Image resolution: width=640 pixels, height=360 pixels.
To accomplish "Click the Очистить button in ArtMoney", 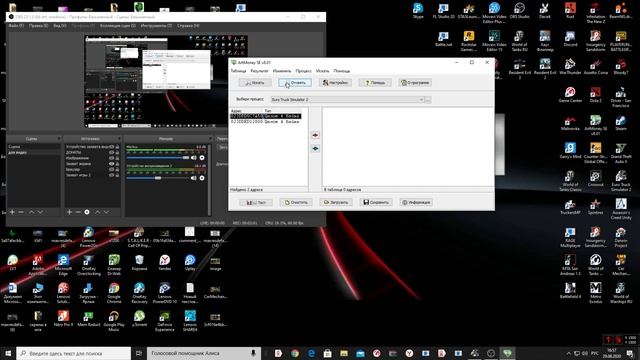I will (x=296, y=202).
